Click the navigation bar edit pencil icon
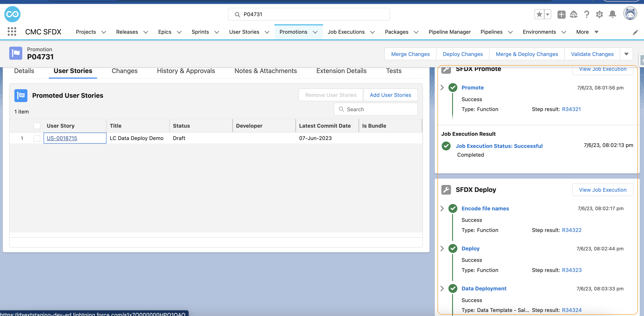644x316 pixels. 635,33
